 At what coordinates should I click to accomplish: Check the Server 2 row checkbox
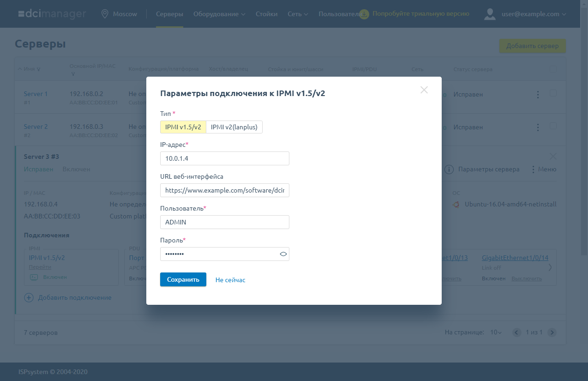click(553, 126)
